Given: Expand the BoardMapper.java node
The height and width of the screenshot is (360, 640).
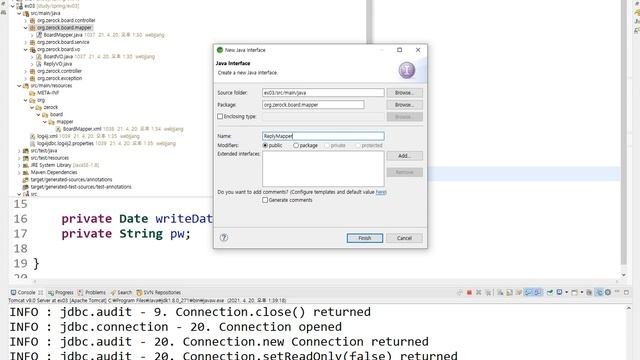Looking at the screenshot, I should pos(32,35).
